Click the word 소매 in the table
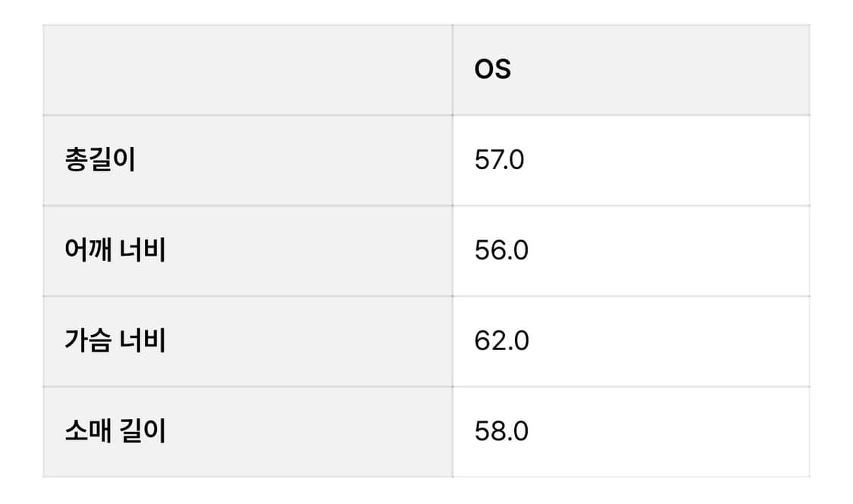This screenshot has height=504, width=853. pyautogui.click(x=89, y=430)
